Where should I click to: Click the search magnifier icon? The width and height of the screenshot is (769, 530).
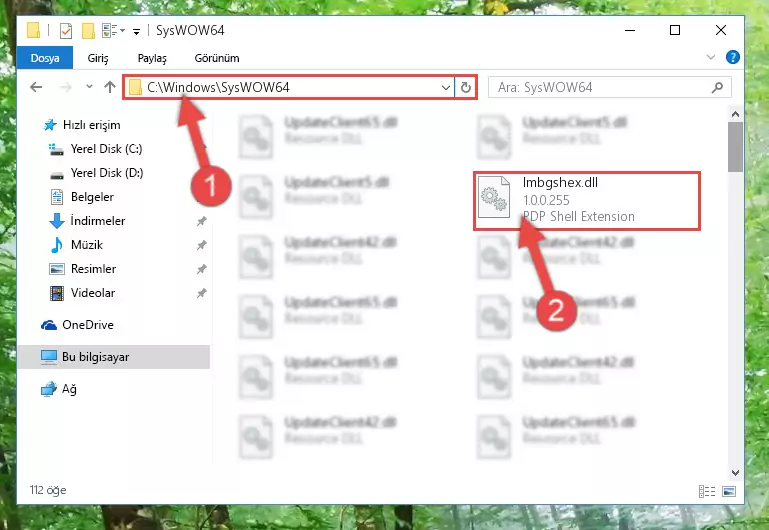click(717, 87)
